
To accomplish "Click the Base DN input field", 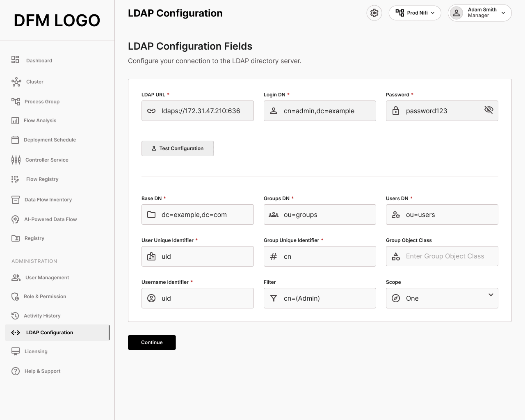I will pos(198,215).
